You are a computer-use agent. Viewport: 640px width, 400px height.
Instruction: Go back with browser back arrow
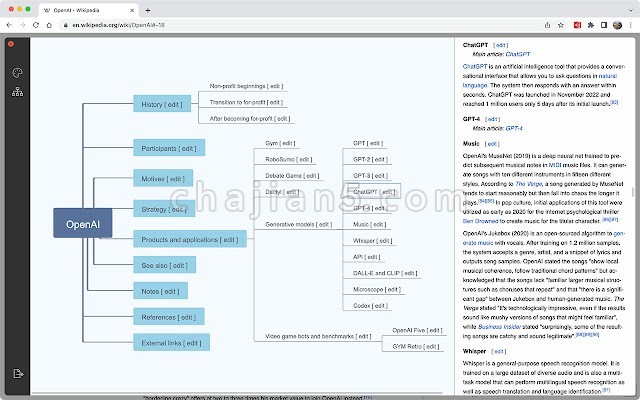(x=9, y=25)
